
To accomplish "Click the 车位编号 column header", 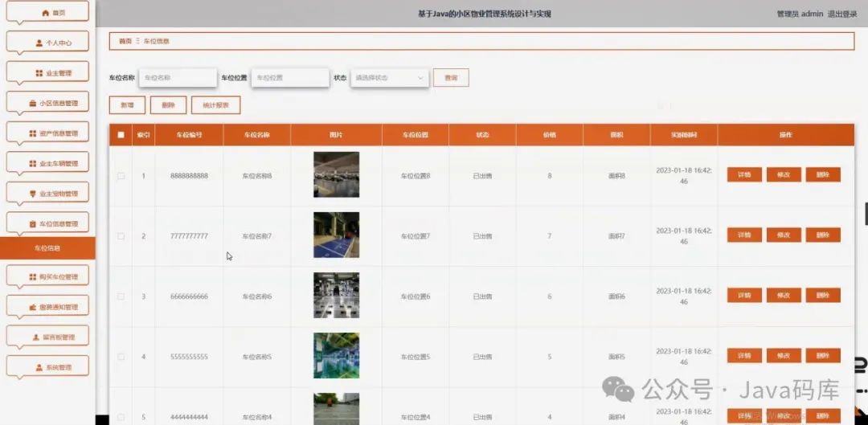I will click(x=190, y=135).
